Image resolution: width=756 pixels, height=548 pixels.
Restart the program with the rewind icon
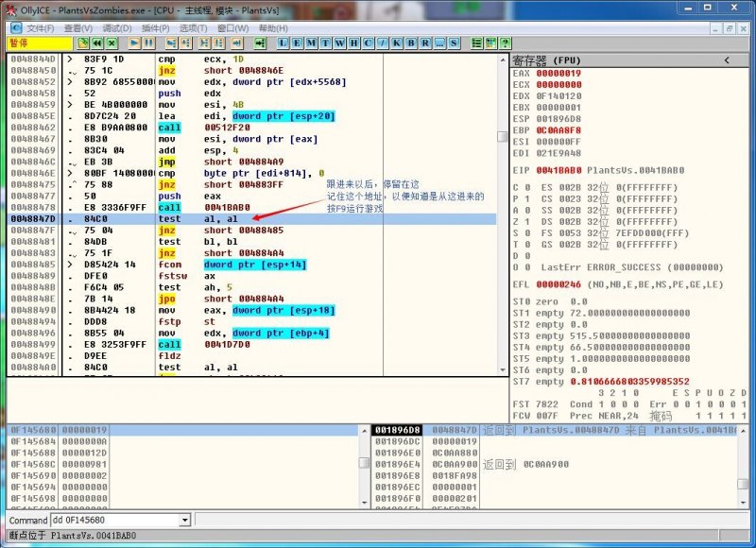(97, 43)
